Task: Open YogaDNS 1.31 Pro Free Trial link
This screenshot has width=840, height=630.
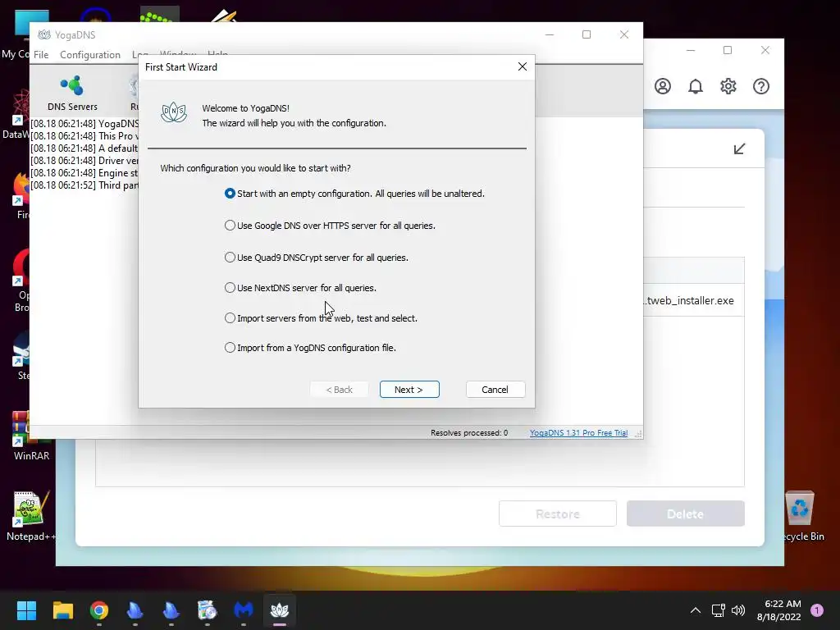Action: [x=578, y=433]
